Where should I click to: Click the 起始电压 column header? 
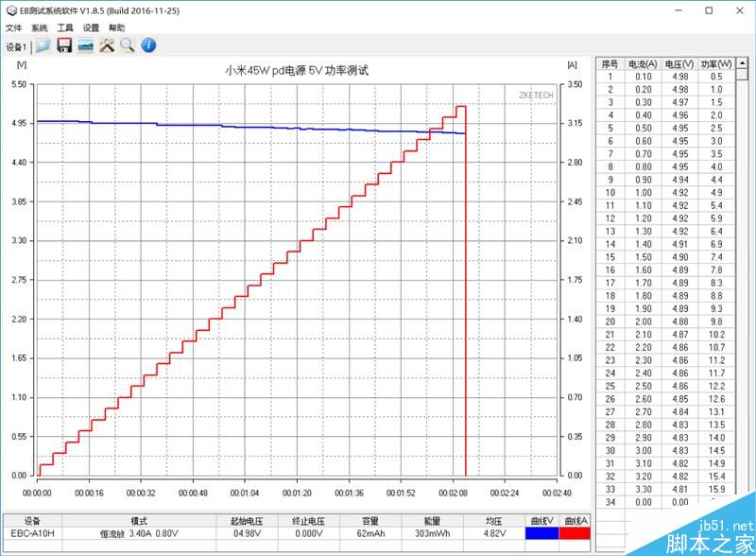247,521
